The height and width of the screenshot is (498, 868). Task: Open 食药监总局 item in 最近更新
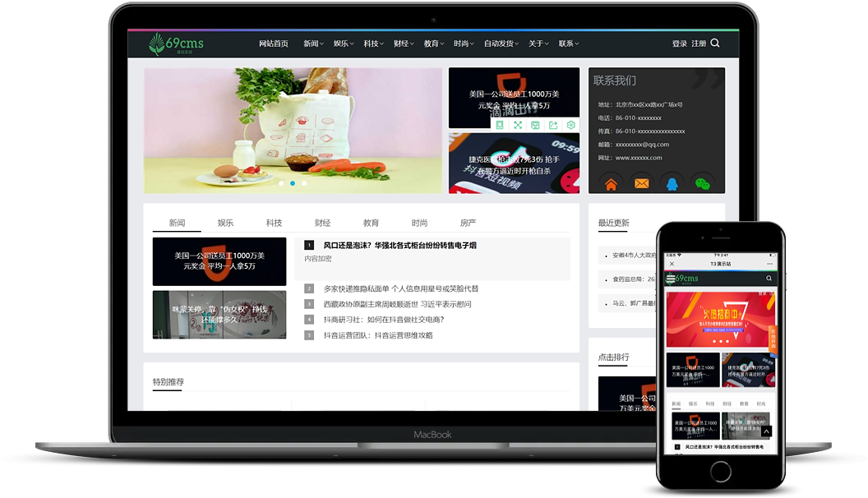point(634,279)
